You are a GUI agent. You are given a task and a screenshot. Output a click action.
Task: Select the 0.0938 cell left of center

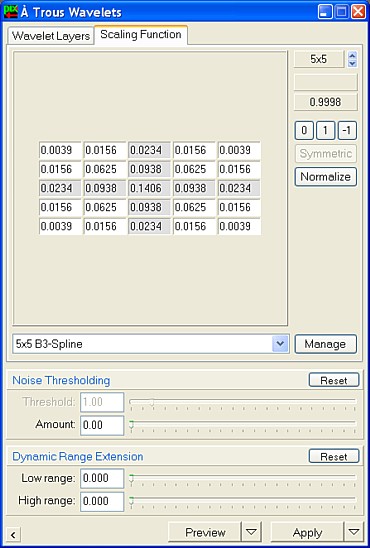(x=105, y=188)
